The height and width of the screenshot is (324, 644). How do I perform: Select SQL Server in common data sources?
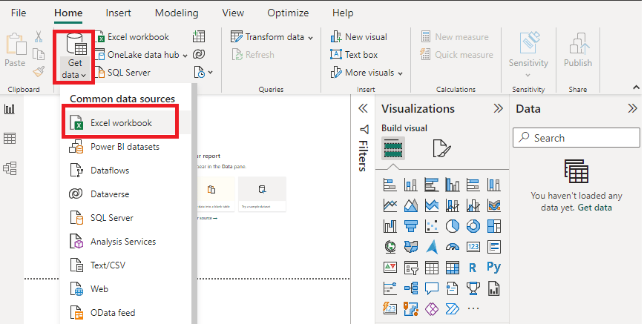pos(111,218)
